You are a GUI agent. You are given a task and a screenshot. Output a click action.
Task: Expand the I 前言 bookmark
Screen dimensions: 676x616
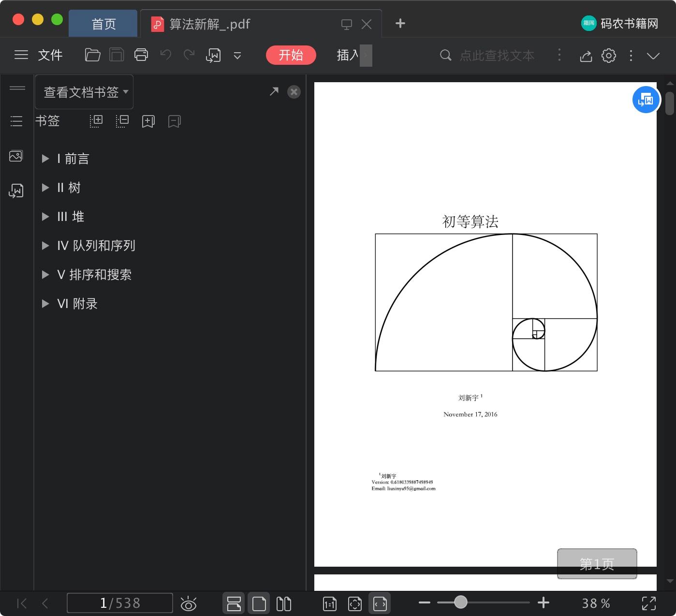coord(45,159)
